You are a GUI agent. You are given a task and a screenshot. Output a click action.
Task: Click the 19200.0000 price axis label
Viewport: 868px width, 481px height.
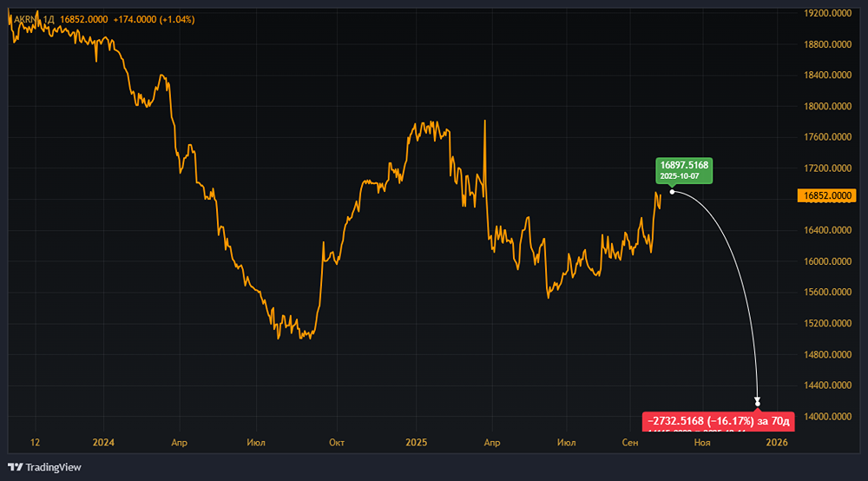[827, 13]
